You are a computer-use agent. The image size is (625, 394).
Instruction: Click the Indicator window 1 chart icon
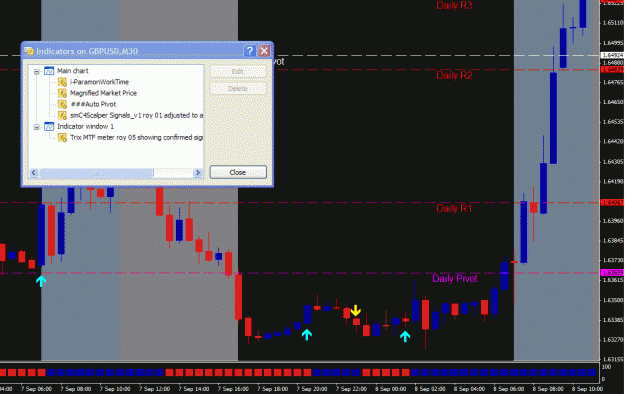(49, 126)
